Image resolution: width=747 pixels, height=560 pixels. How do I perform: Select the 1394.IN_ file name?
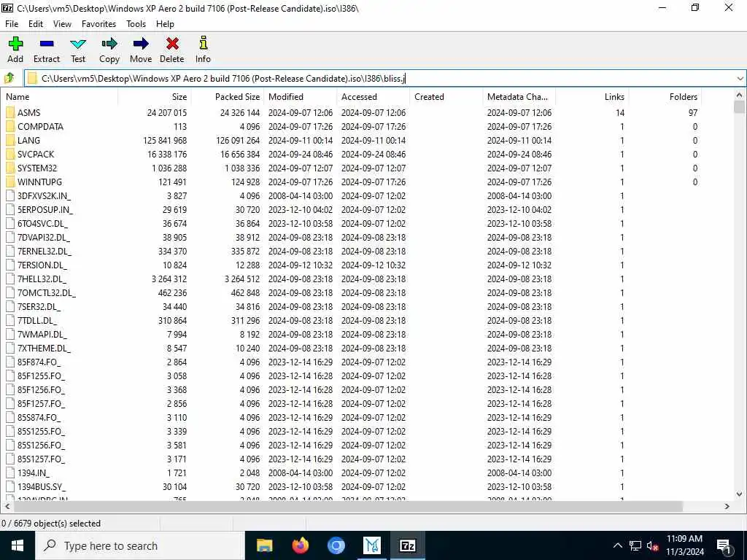33,472
